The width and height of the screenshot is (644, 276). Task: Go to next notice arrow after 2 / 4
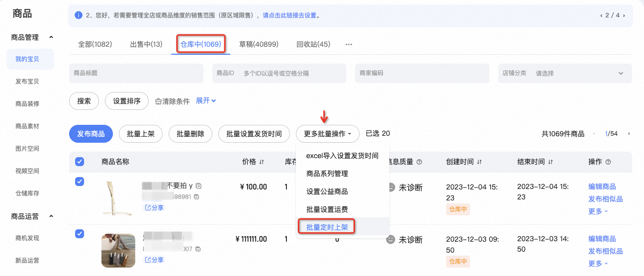[624, 15]
